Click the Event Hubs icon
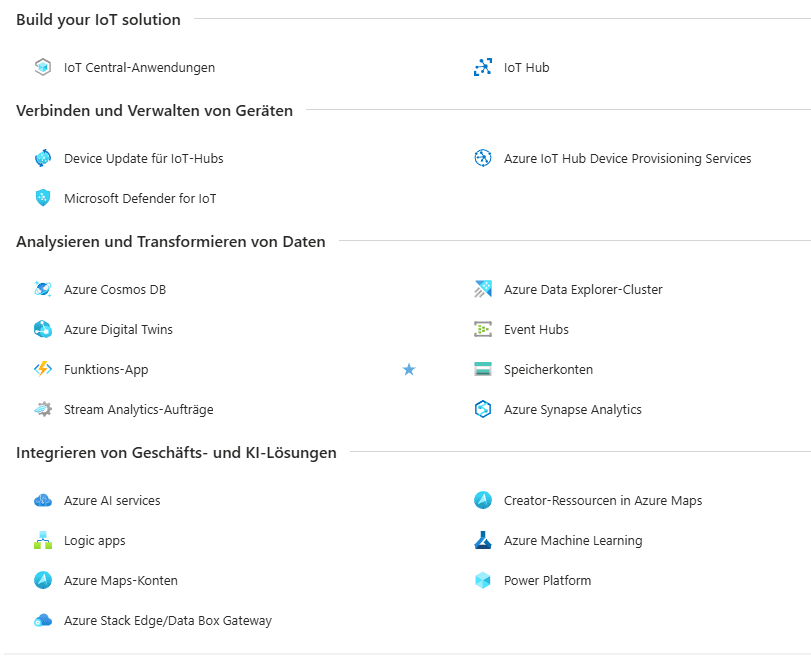811x666 pixels. tap(483, 330)
